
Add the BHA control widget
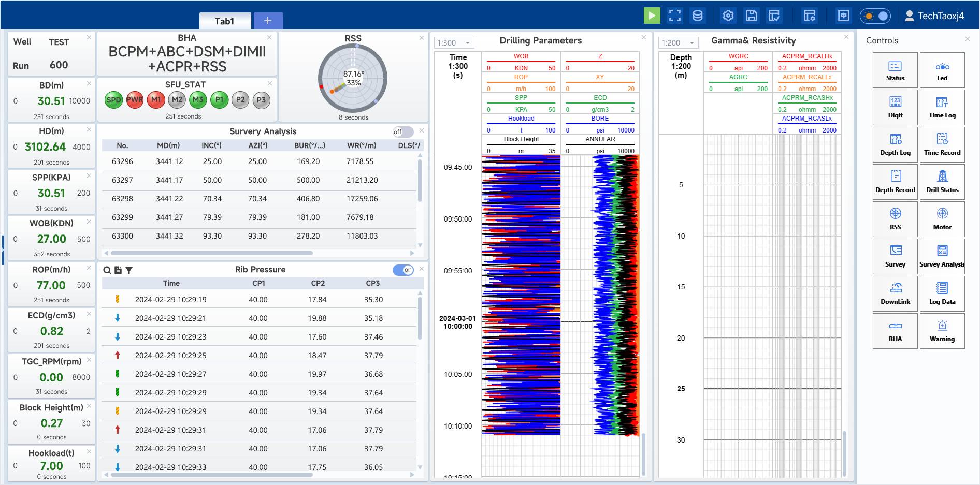tap(895, 331)
